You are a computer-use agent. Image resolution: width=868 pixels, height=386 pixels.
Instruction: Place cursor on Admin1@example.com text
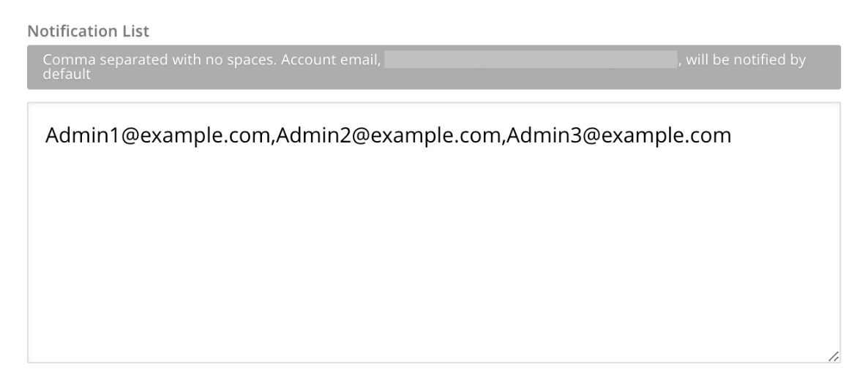[157, 135]
